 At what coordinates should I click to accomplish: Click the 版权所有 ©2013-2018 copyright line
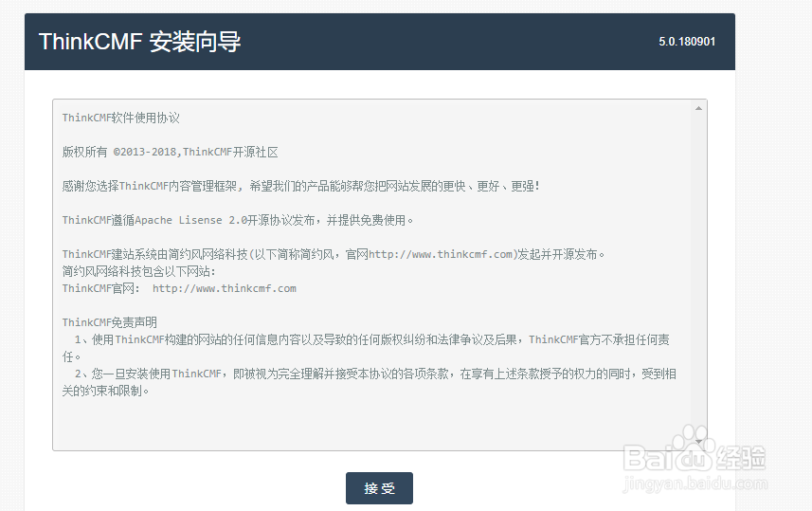(x=170, y=152)
